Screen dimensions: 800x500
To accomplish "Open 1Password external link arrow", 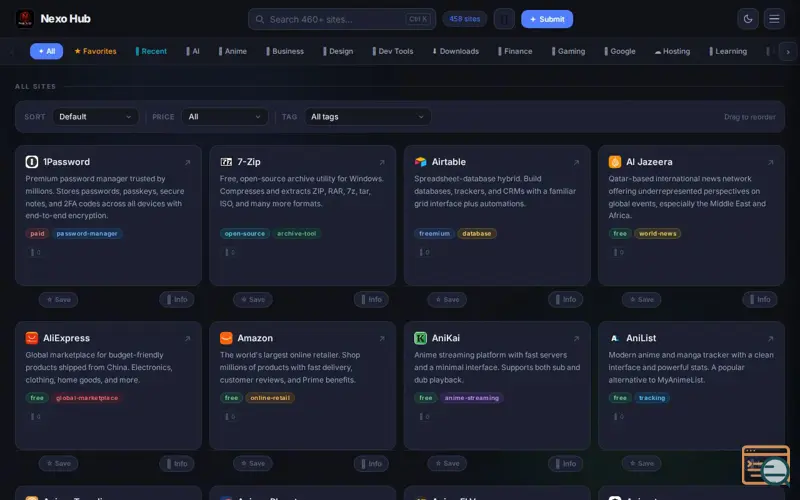I will (x=187, y=162).
